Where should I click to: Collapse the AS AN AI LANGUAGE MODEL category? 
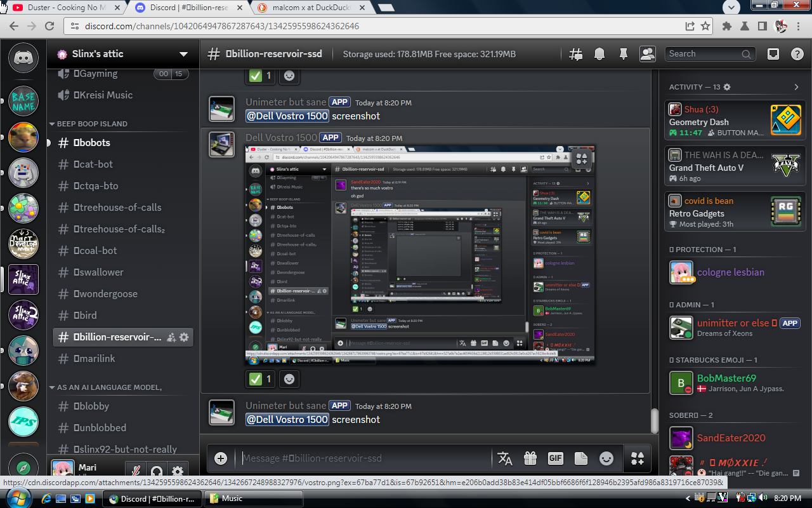click(x=108, y=387)
